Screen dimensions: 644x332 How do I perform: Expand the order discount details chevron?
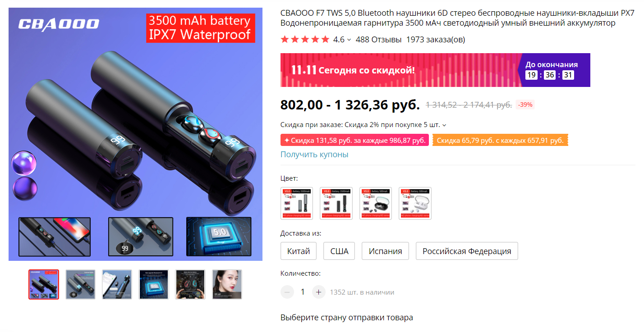(444, 125)
